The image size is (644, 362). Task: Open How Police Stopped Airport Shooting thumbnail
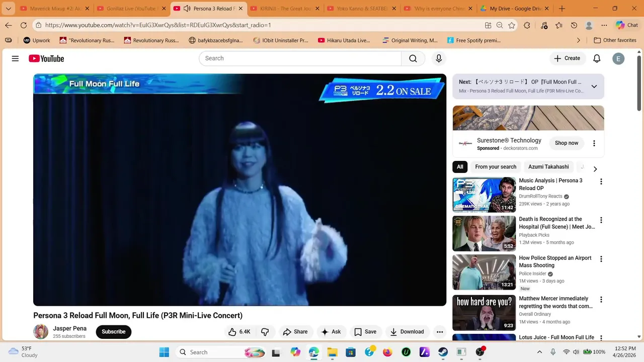[484, 272]
